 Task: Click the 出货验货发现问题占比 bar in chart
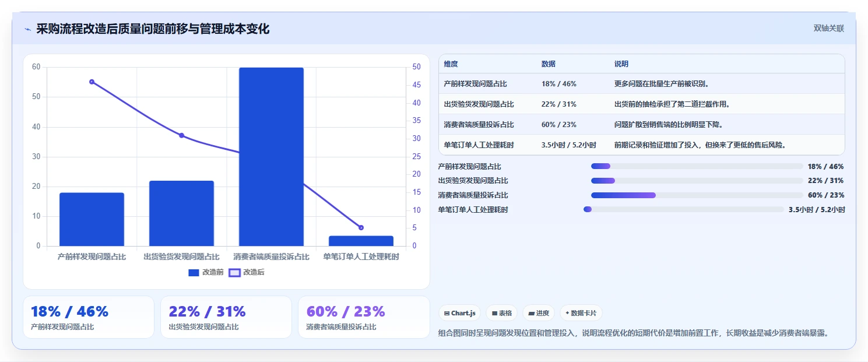pyautogui.click(x=181, y=213)
